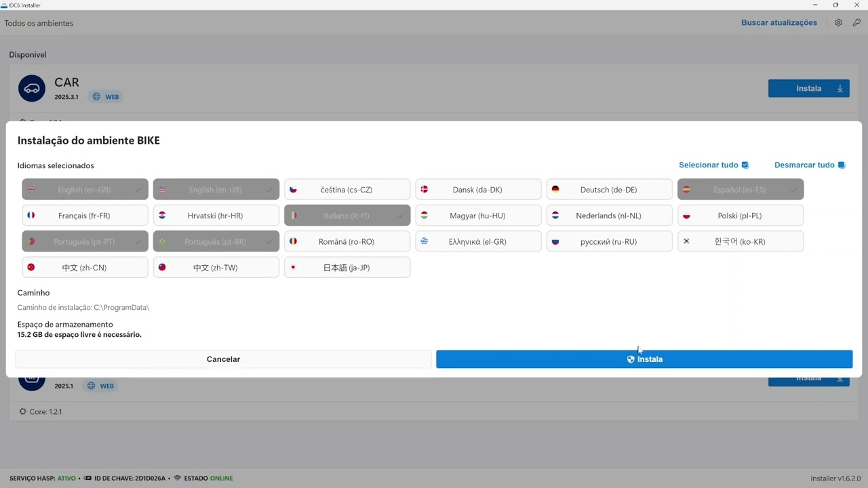Screen dimensions: 868x488
Task: Click the 15.2 GB free space notice
Action: [x=79, y=335]
